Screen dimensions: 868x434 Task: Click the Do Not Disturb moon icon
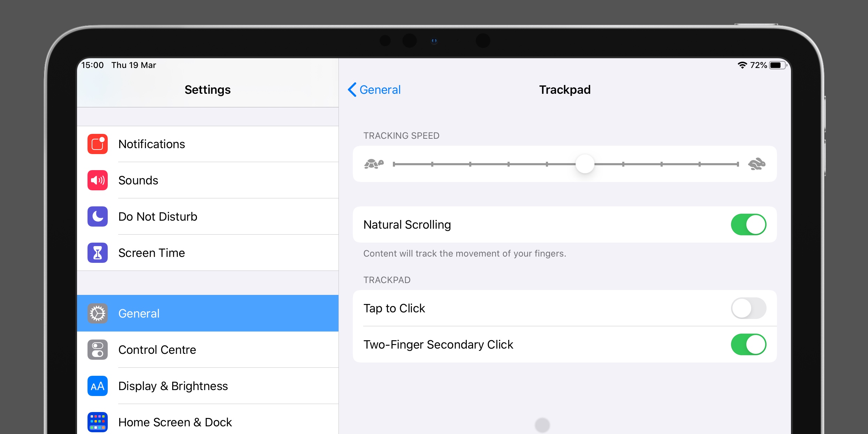[x=98, y=216]
